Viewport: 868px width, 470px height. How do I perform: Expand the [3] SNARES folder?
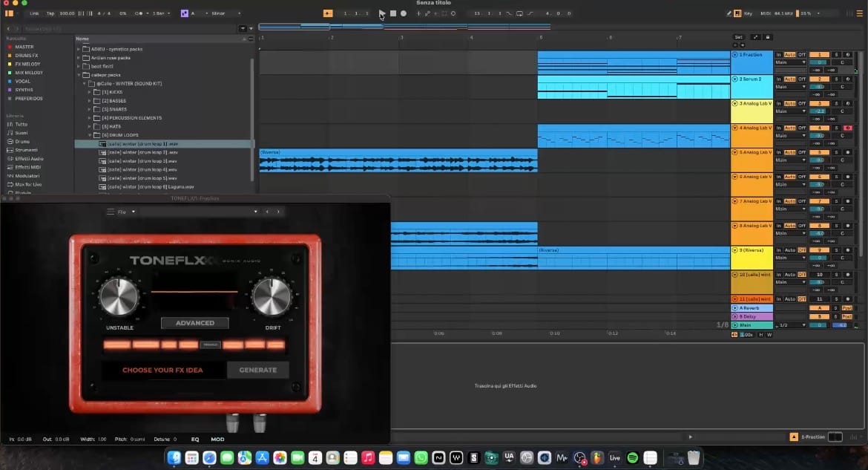(x=90, y=109)
